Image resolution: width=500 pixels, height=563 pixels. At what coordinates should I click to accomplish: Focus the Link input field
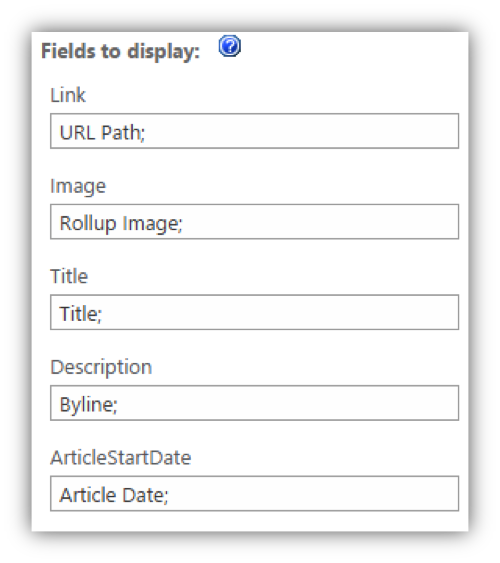coord(254,131)
